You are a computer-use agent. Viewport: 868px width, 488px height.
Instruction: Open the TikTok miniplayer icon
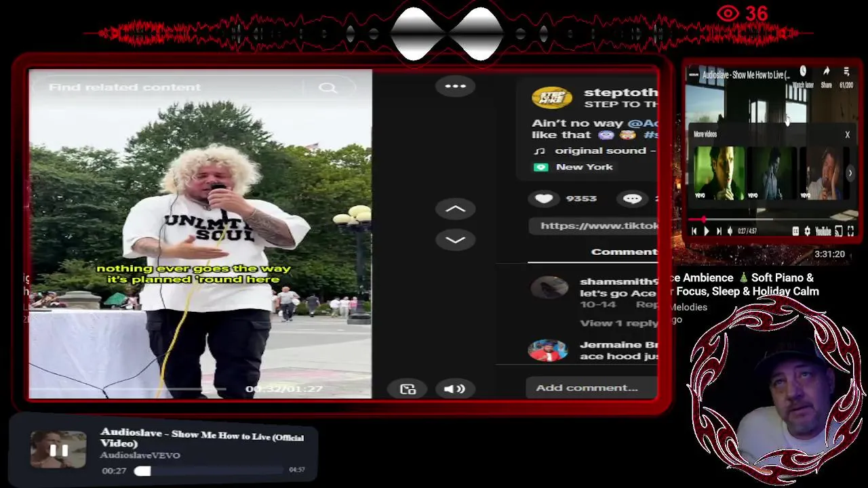[x=408, y=389]
